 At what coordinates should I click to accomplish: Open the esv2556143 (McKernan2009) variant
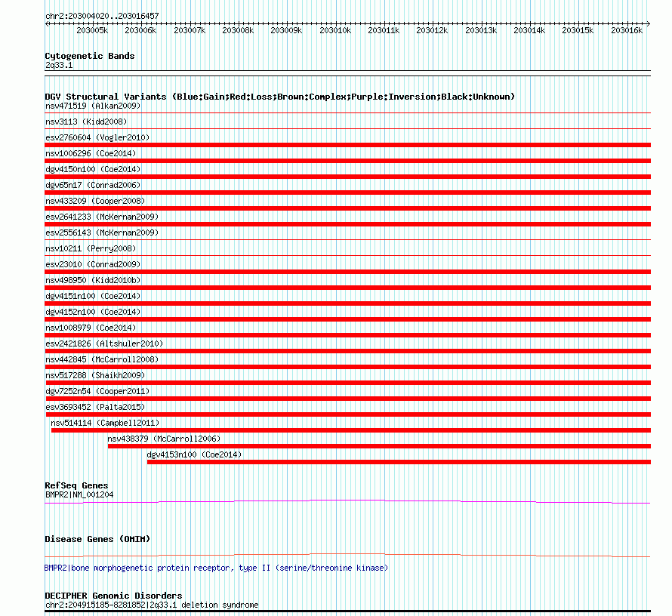pos(102,233)
